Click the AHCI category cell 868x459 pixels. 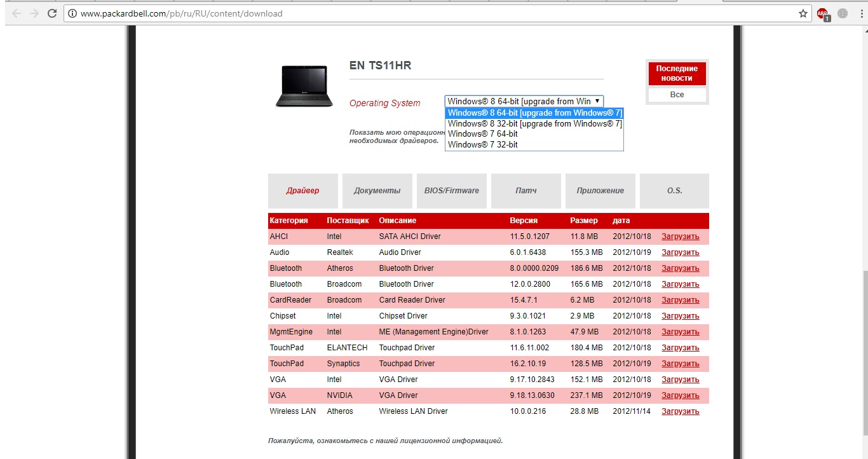pyautogui.click(x=279, y=236)
